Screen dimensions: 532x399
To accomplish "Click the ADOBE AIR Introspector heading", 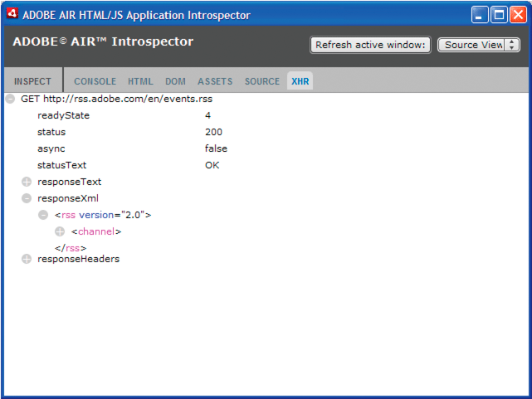I will 103,41.
